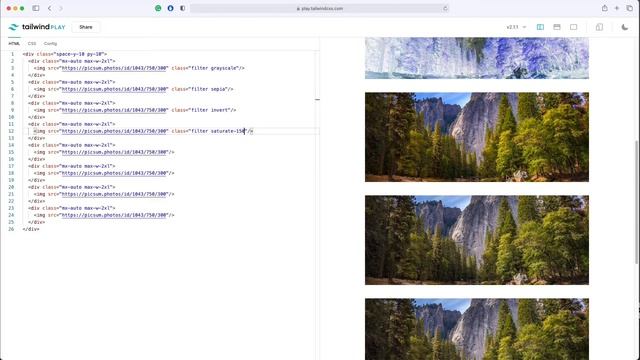Open the Tailwind version dropdown
640x360 pixels.
pos(516,27)
